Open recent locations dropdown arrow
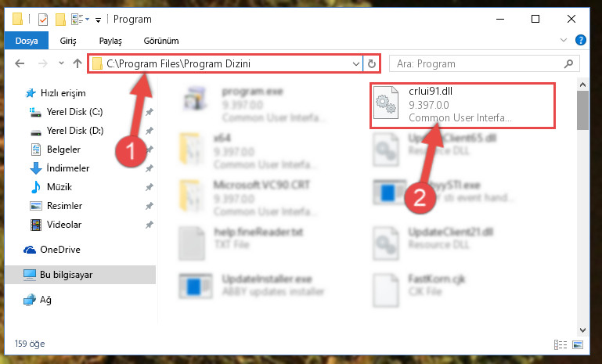 pyautogui.click(x=61, y=63)
